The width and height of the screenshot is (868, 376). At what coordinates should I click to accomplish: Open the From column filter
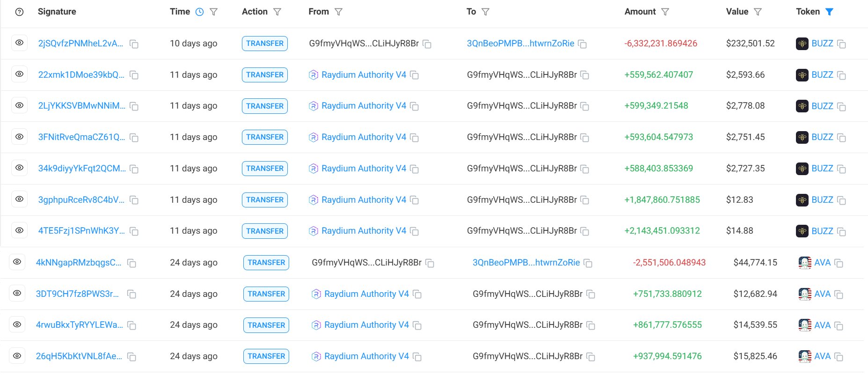click(x=339, y=12)
